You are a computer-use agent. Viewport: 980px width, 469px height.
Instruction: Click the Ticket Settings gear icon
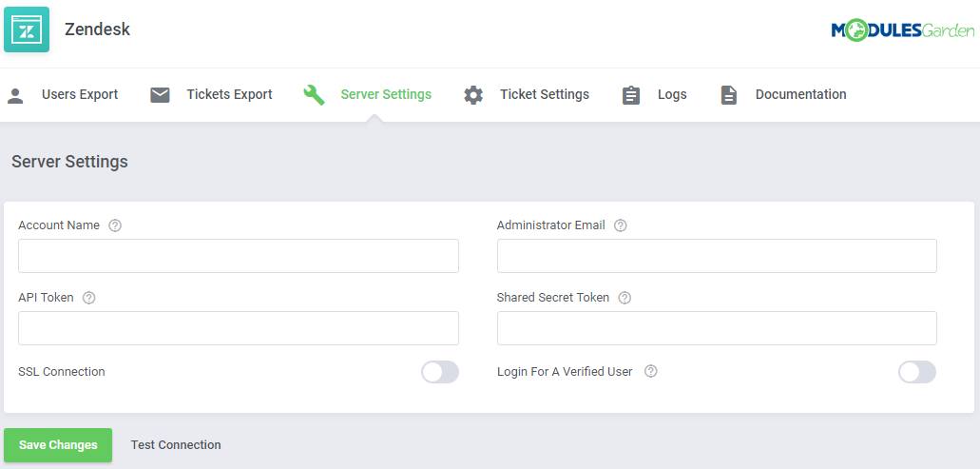[473, 95]
